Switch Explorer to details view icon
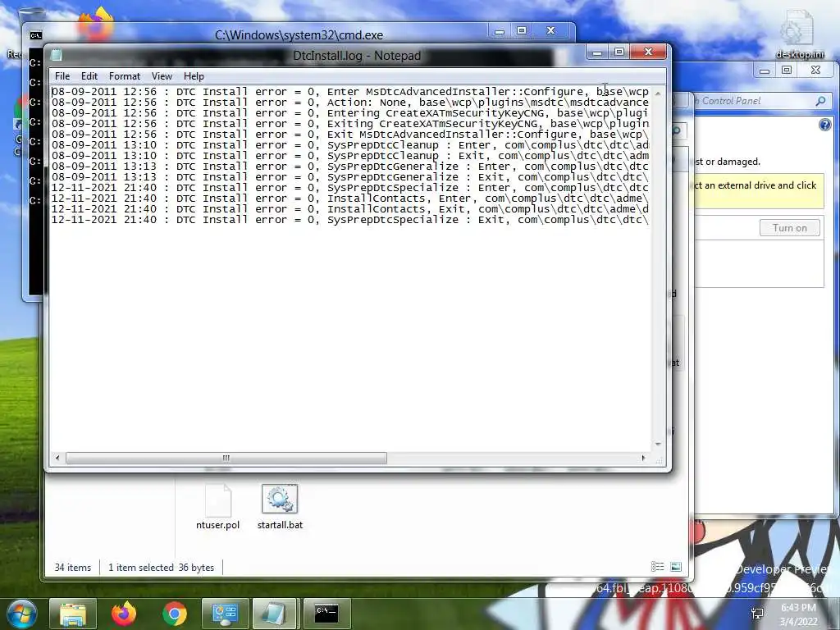840x630 pixels. coord(657,567)
